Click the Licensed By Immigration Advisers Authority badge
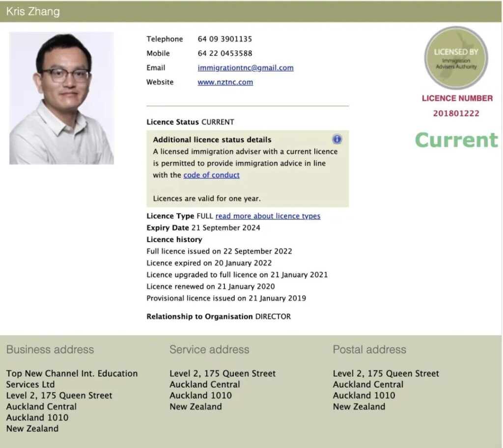503x448 pixels. click(x=456, y=58)
